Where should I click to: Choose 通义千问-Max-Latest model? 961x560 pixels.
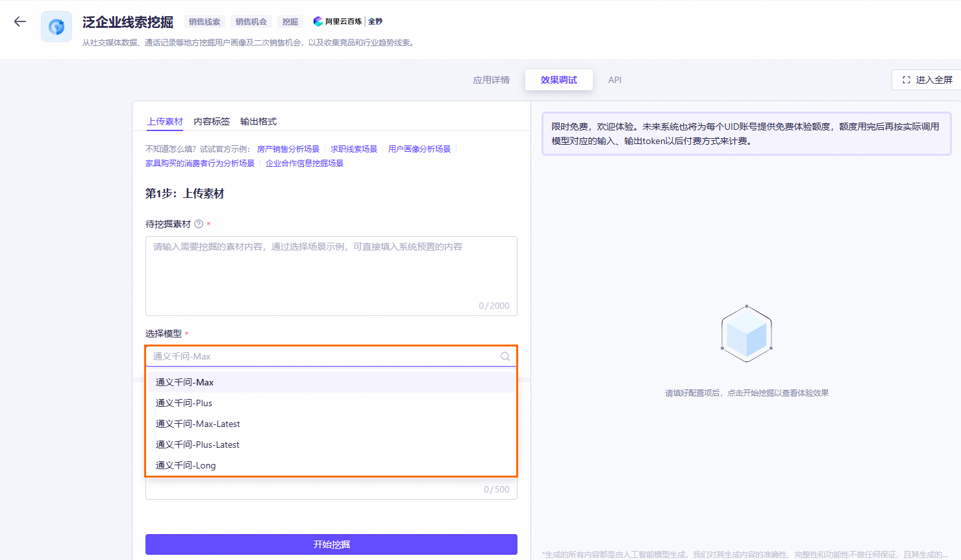point(331,424)
